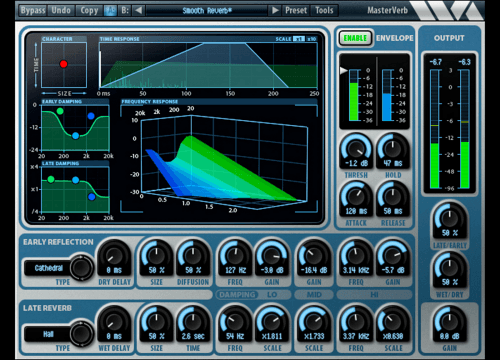Click the late reverb TIME knob
Viewport: 500px width, 360px height.
click(193, 321)
